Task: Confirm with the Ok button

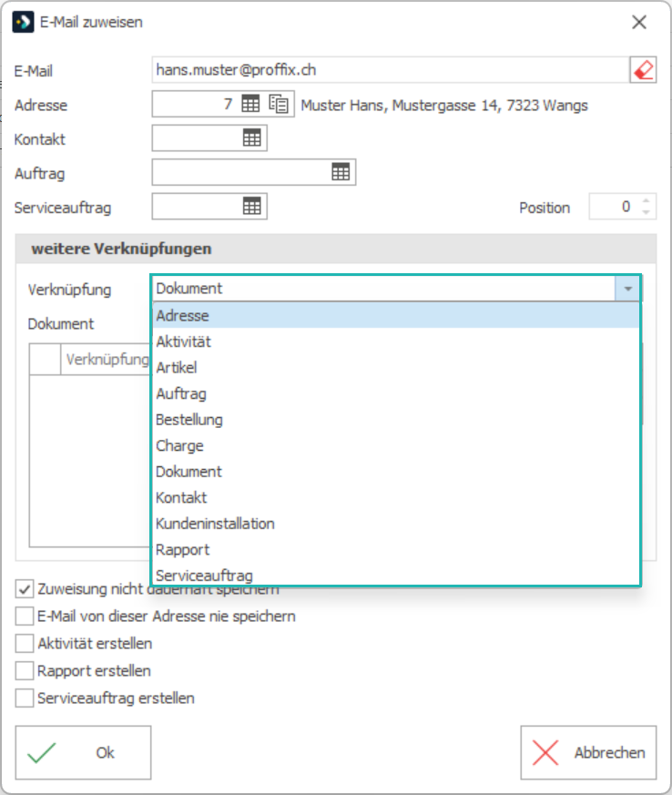Action: point(83,752)
